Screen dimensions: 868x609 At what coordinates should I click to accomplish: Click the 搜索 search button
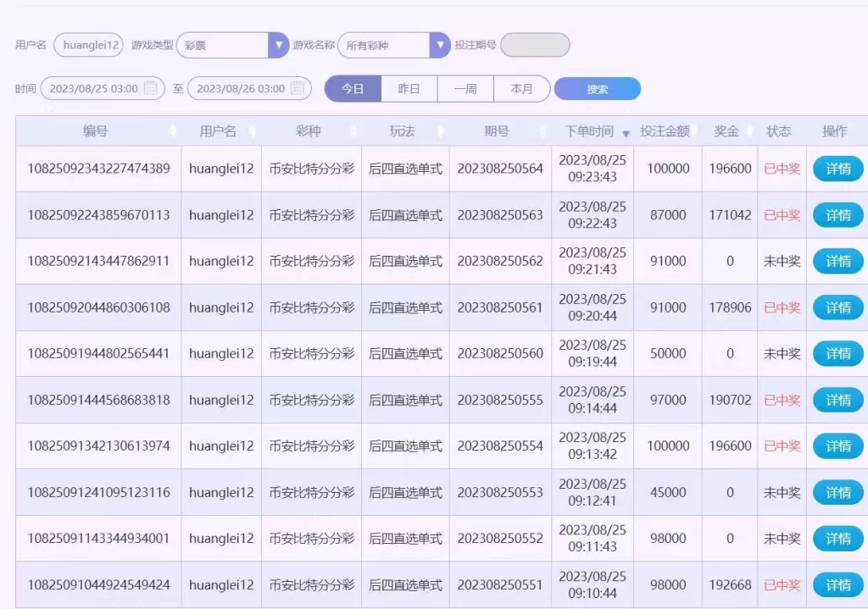(x=597, y=89)
